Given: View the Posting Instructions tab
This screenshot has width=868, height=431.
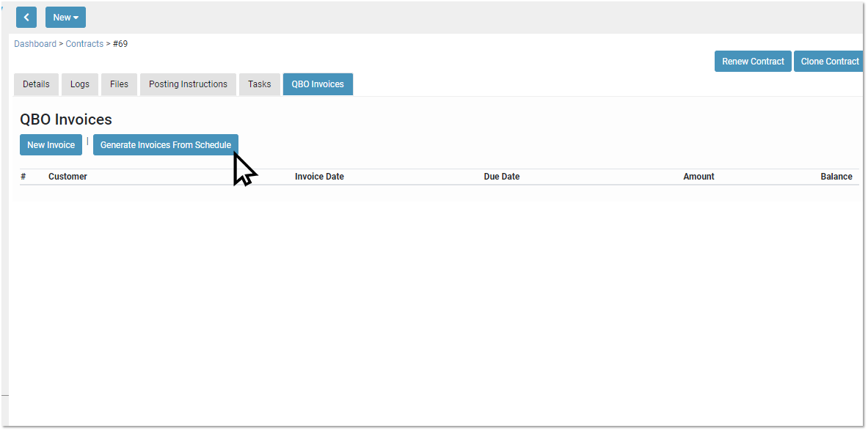Looking at the screenshot, I should pyautogui.click(x=188, y=84).
